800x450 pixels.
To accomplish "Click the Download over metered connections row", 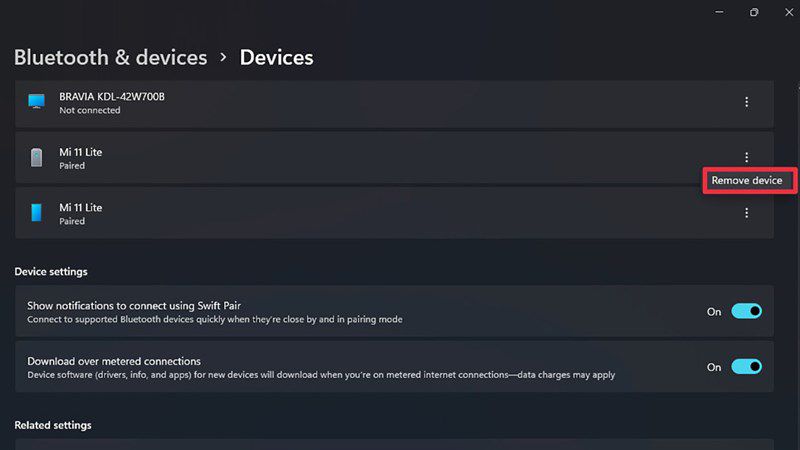I will (394, 367).
